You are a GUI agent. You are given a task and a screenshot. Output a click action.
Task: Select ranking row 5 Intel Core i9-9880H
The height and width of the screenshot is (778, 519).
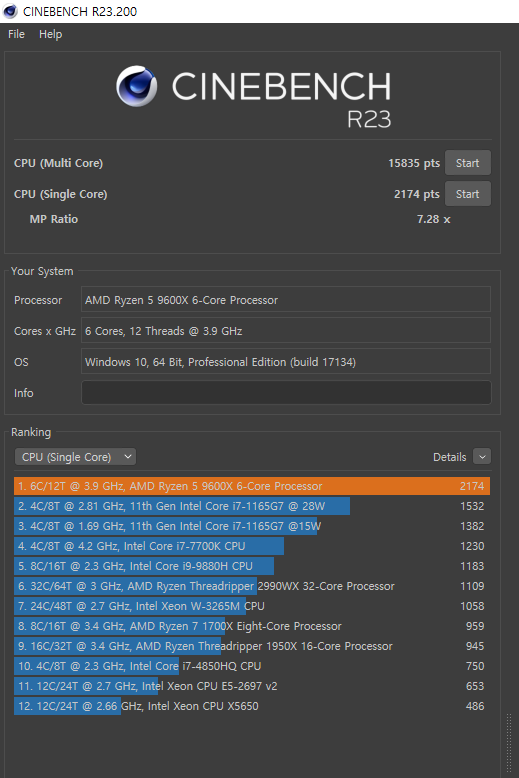pos(252,566)
